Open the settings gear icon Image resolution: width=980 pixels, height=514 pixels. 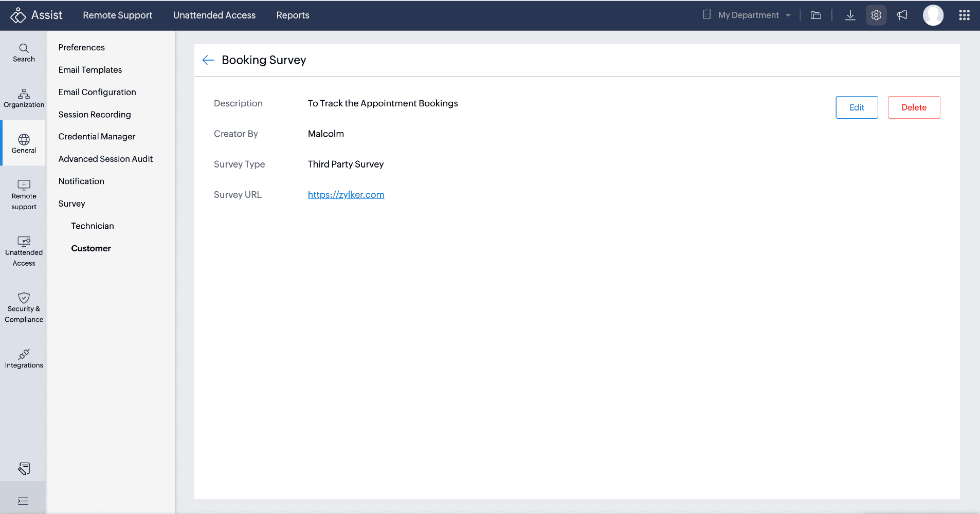(876, 15)
